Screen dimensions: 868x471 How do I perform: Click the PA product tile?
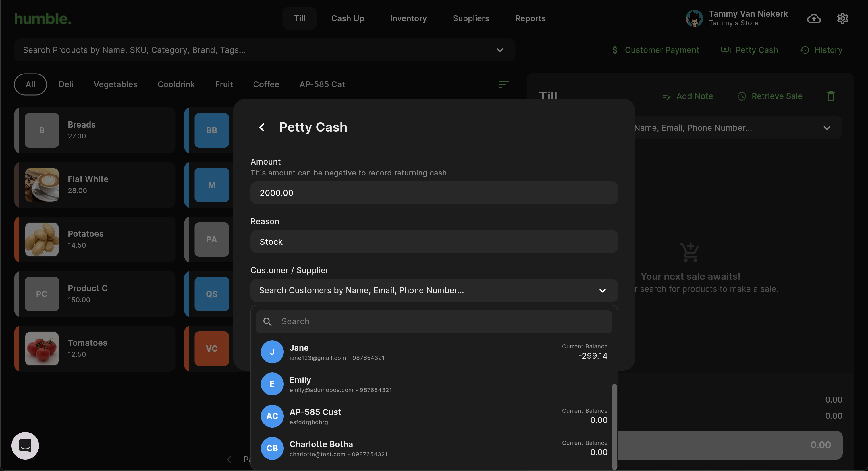click(212, 240)
